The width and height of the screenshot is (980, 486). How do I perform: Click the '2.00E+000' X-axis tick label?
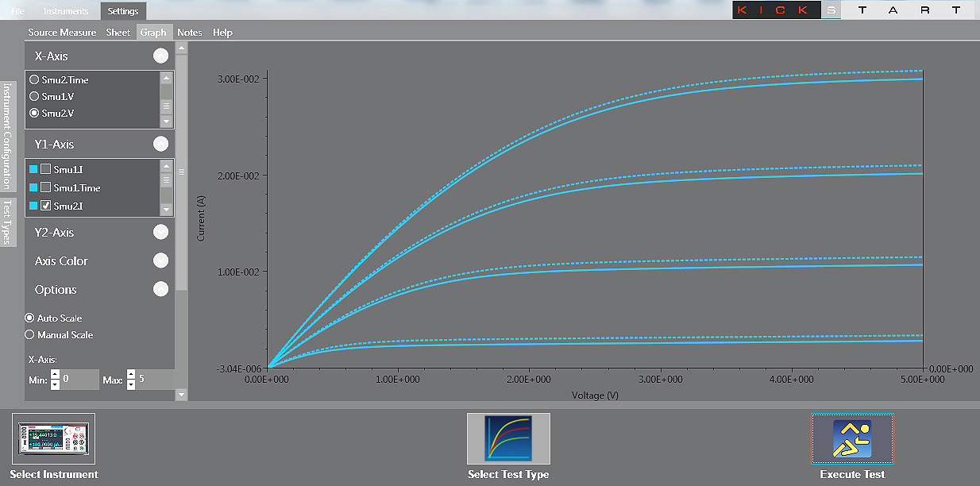(529, 380)
